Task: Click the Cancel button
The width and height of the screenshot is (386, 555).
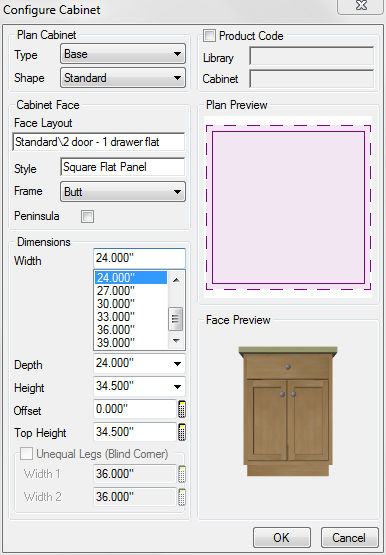Action: [349, 538]
